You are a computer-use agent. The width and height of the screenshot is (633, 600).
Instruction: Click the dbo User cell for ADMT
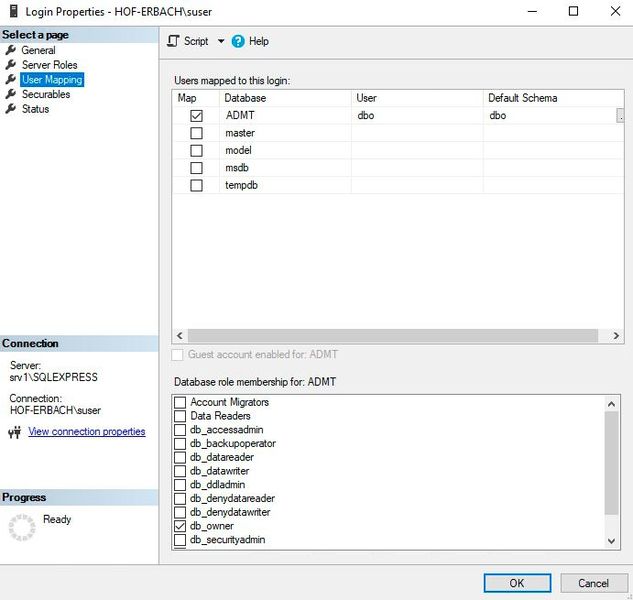pyautogui.click(x=417, y=115)
